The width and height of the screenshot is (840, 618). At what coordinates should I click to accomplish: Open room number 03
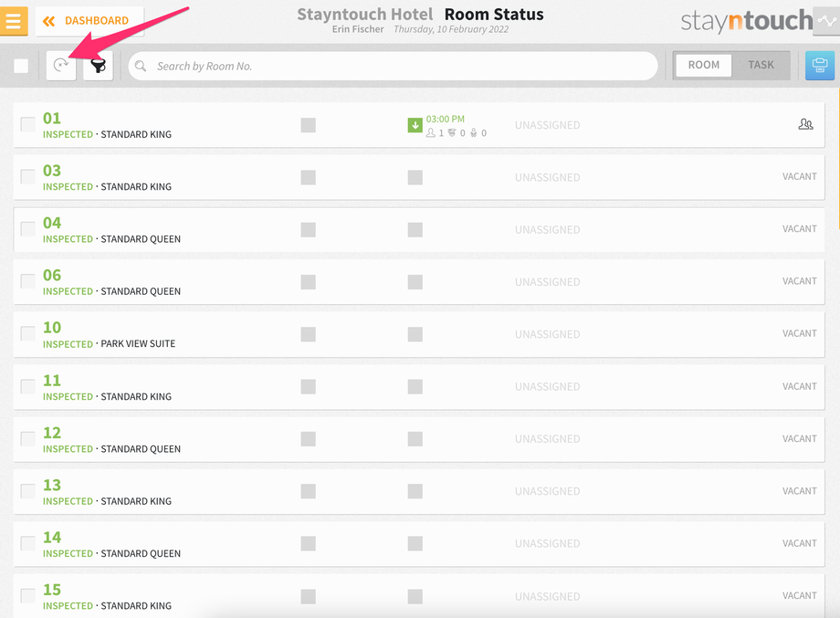coord(52,171)
